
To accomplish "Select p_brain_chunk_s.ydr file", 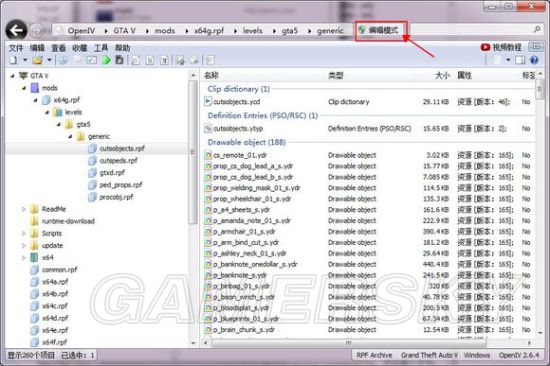I will [x=244, y=330].
